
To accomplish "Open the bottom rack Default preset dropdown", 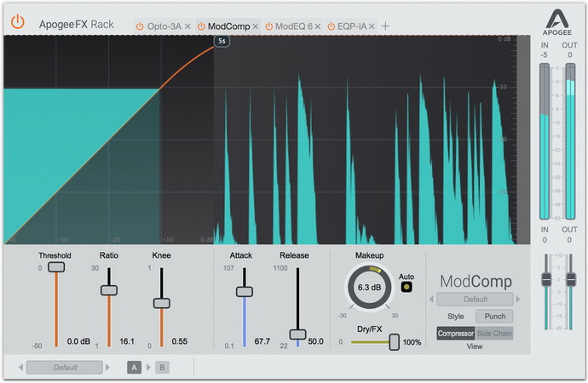I will (65, 368).
